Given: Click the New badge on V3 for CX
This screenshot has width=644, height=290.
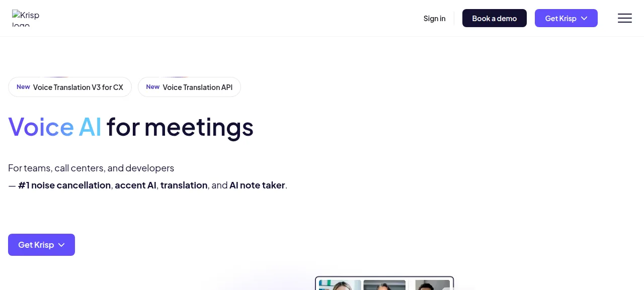Looking at the screenshot, I should coord(23,87).
